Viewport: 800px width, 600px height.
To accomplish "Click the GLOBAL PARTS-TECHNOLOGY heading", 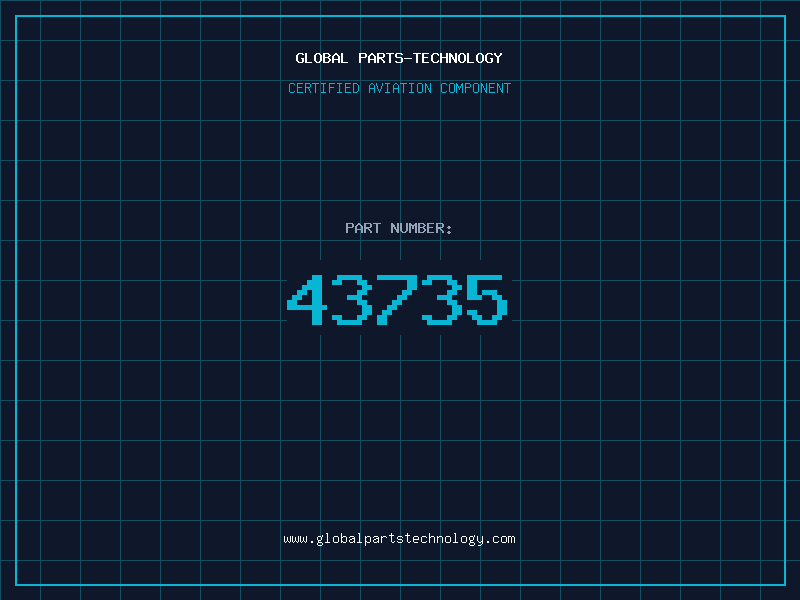I will pyautogui.click(x=399, y=58).
